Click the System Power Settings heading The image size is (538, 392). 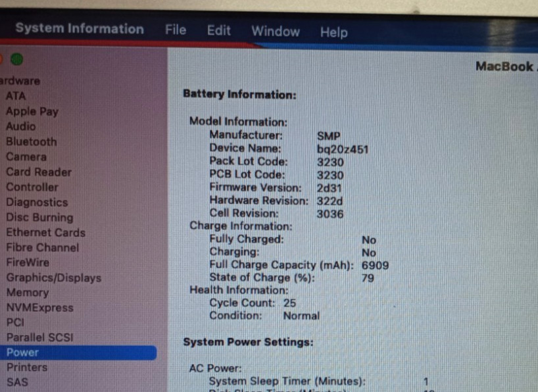[249, 342]
